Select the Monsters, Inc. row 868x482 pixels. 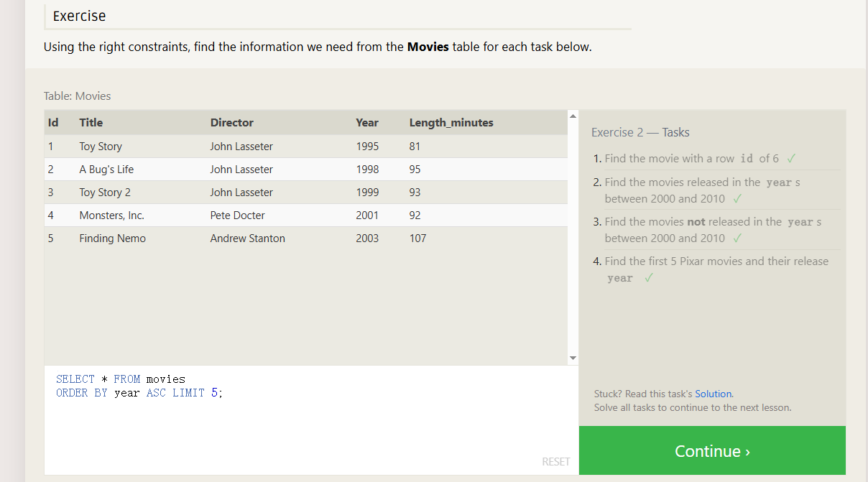point(111,215)
